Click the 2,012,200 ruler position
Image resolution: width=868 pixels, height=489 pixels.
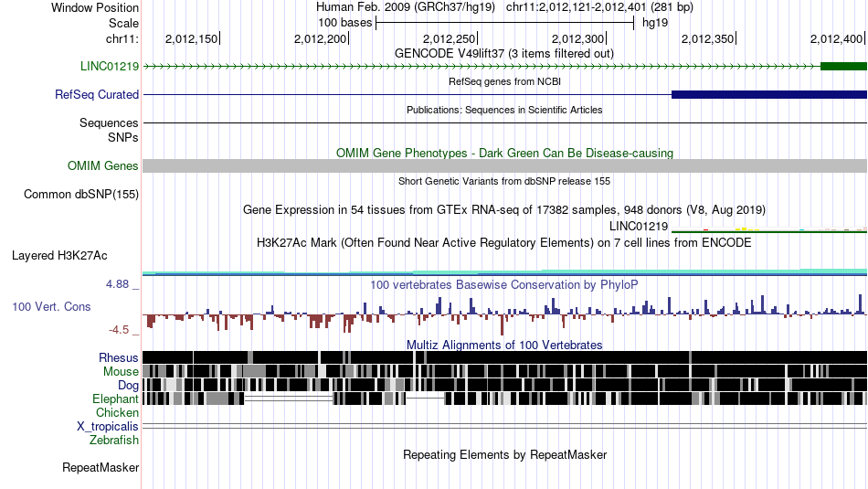[321, 38]
